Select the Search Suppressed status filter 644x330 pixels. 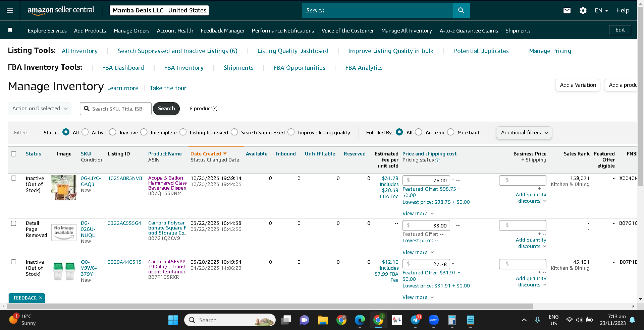tap(234, 132)
